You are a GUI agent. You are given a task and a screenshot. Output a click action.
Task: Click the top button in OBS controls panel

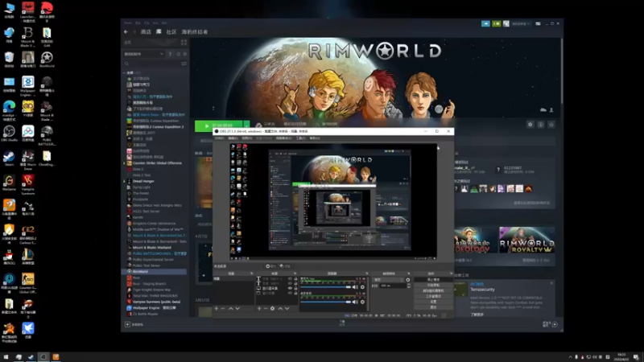pyautogui.click(x=433, y=279)
